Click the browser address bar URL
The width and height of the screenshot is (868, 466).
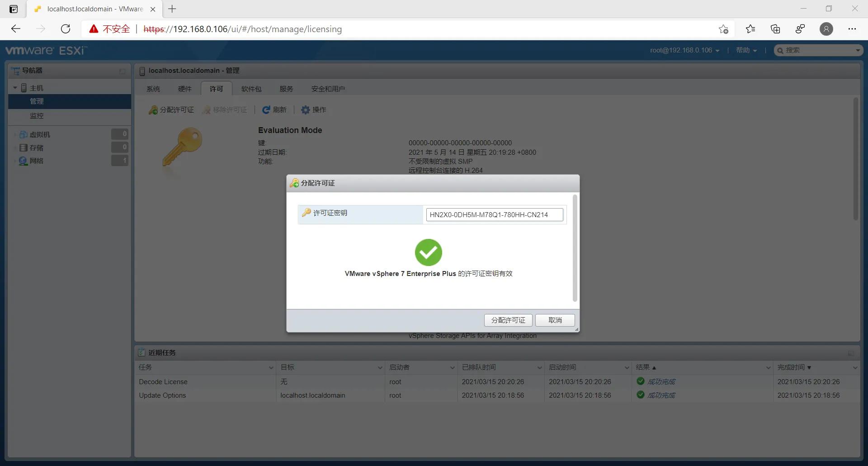[x=243, y=29]
